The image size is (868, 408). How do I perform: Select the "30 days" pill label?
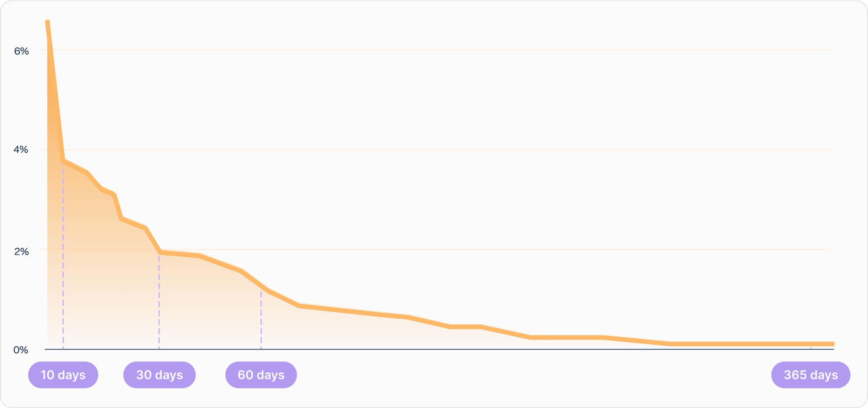coord(159,375)
